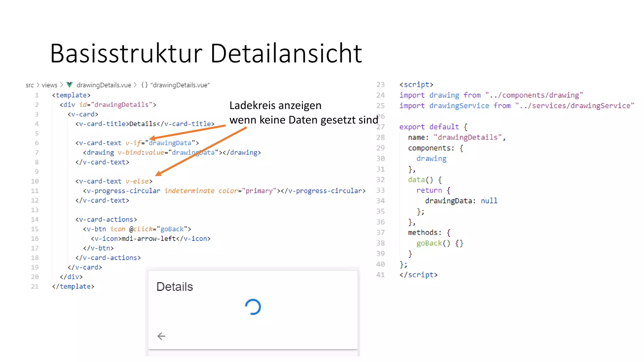Click the v-btn icon @click="goBack" line

[x=137, y=229]
